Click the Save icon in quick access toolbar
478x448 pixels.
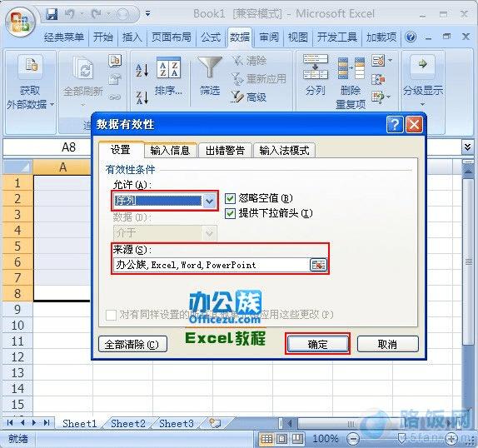click(x=52, y=14)
